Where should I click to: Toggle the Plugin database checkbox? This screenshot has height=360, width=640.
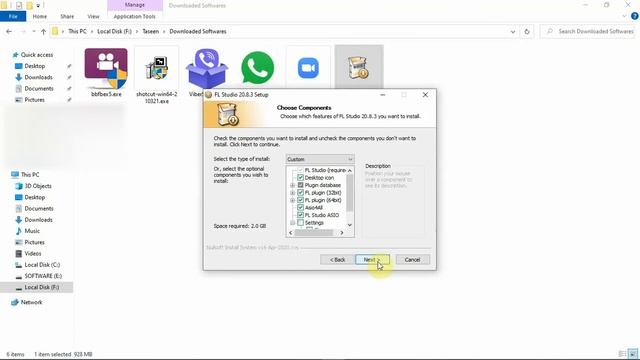(x=300, y=185)
